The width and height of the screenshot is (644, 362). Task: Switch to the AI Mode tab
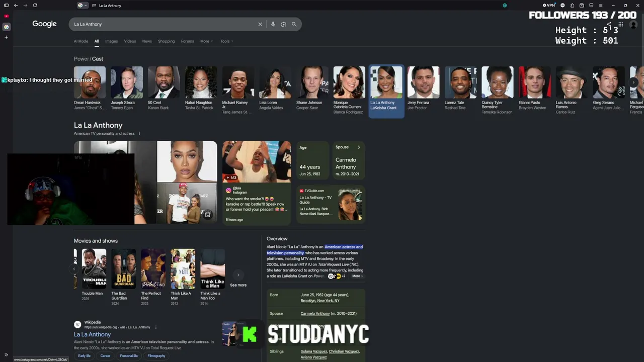[x=81, y=41]
